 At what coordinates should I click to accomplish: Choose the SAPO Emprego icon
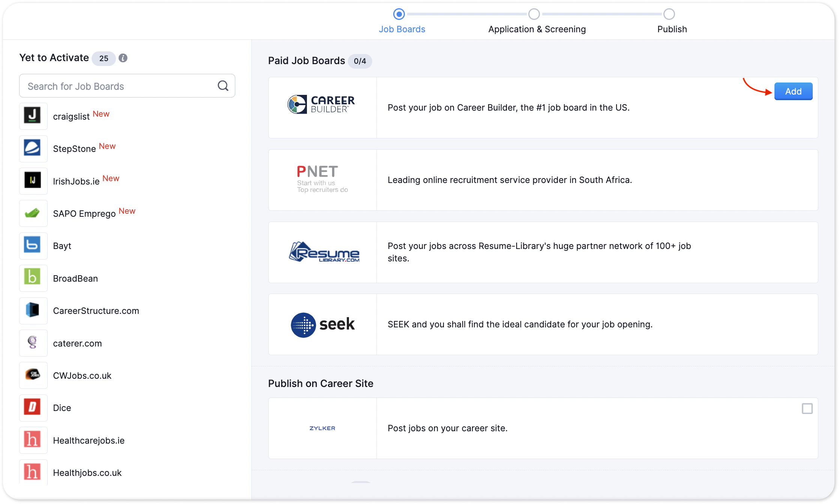tap(33, 213)
